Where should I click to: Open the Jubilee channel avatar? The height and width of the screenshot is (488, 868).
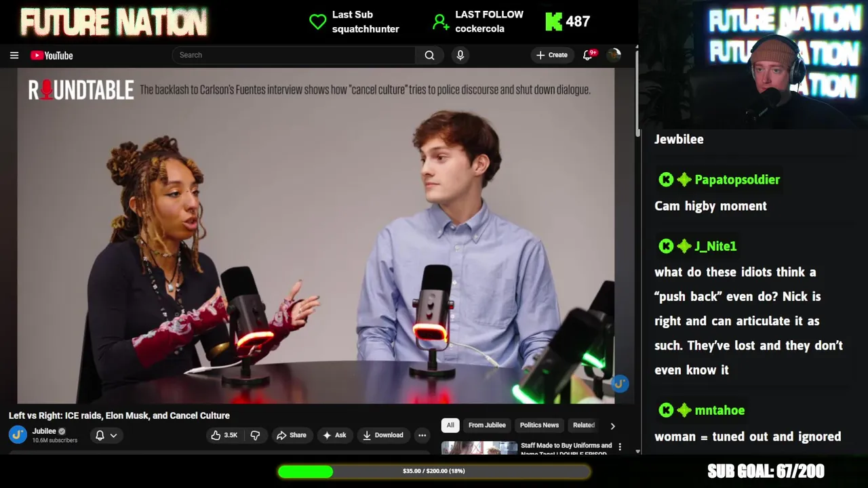pyautogui.click(x=18, y=434)
